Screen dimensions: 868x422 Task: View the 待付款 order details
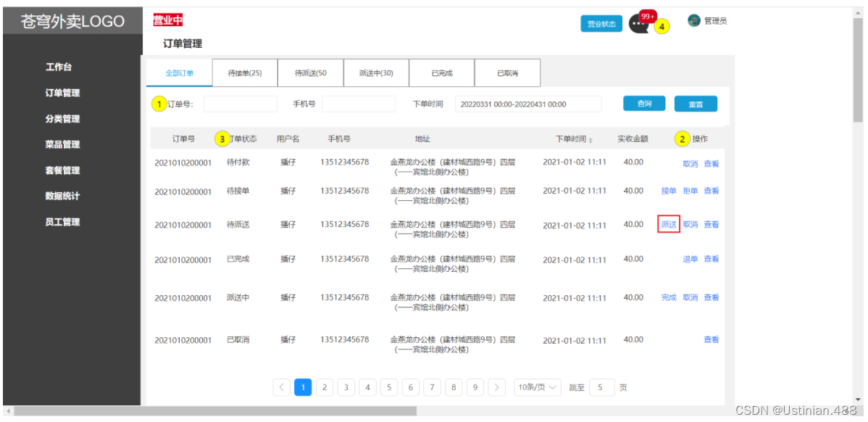click(711, 164)
